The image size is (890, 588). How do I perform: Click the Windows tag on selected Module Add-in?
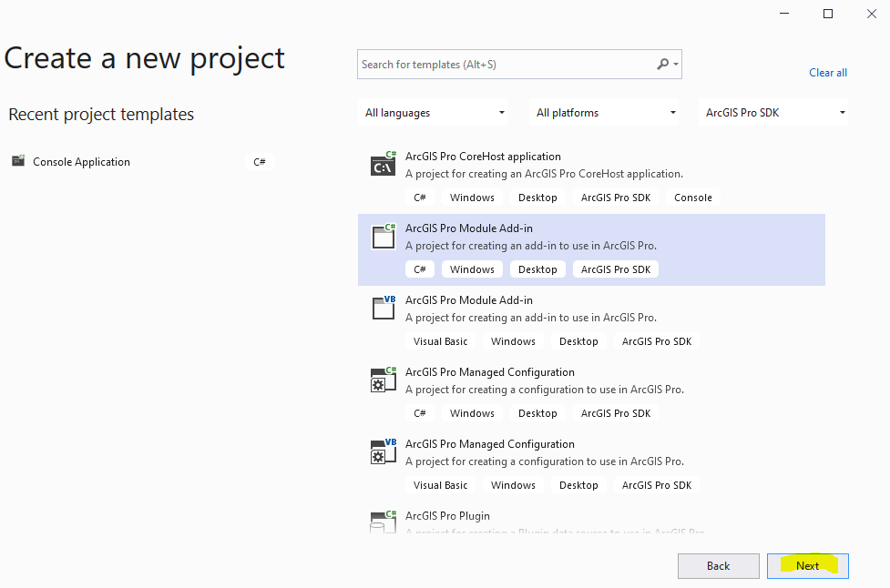click(472, 269)
